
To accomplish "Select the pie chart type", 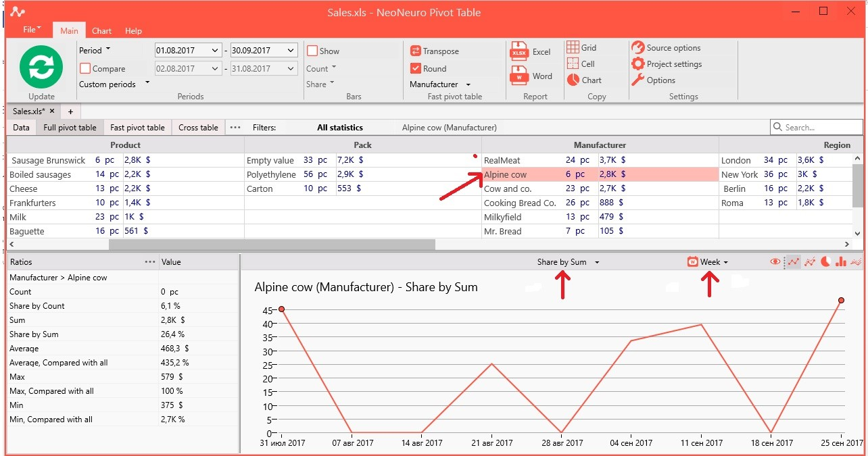I will [825, 262].
